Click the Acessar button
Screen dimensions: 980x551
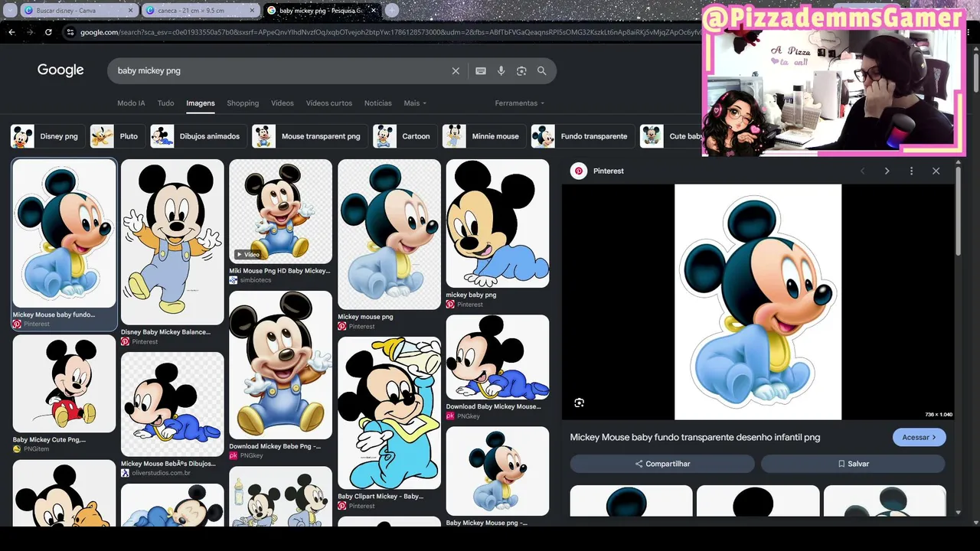919,437
